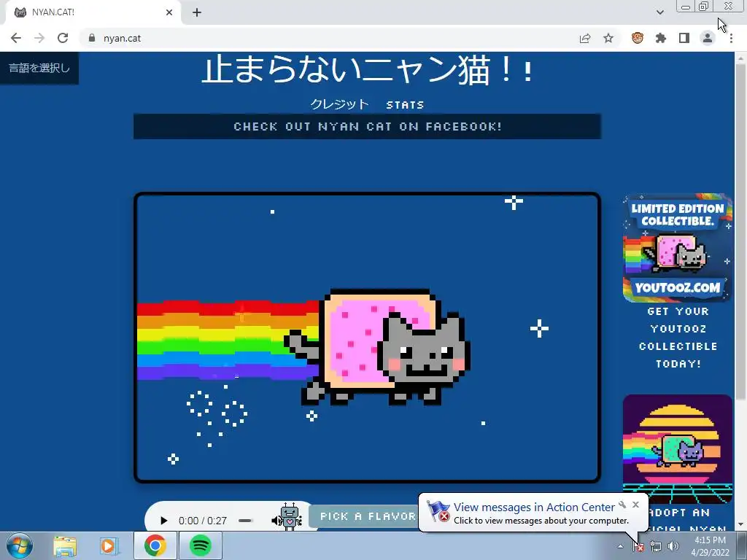Reload the nyan.cat page
Viewport: 747px width, 560px height.
(63, 38)
